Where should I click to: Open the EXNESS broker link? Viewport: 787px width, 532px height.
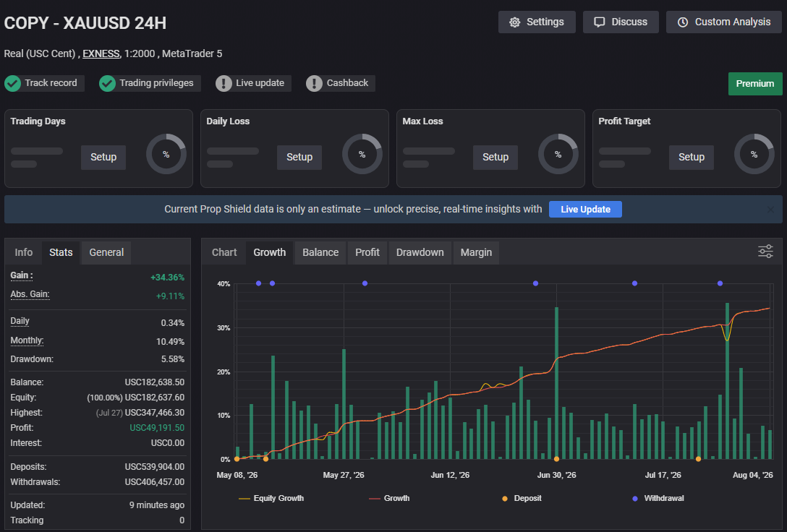tap(101, 53)
